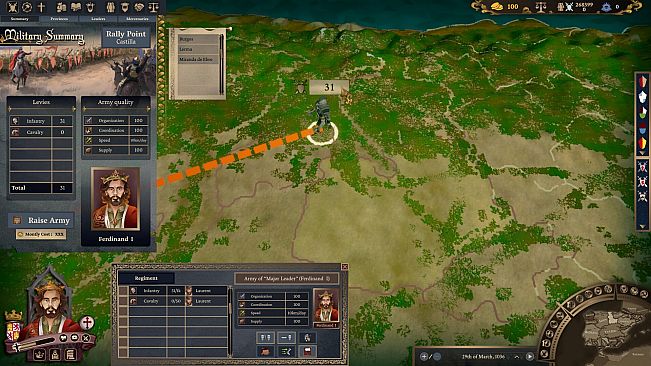Select the red-yellow shield at top of right sidebar
651x366 pixels.
642,81
